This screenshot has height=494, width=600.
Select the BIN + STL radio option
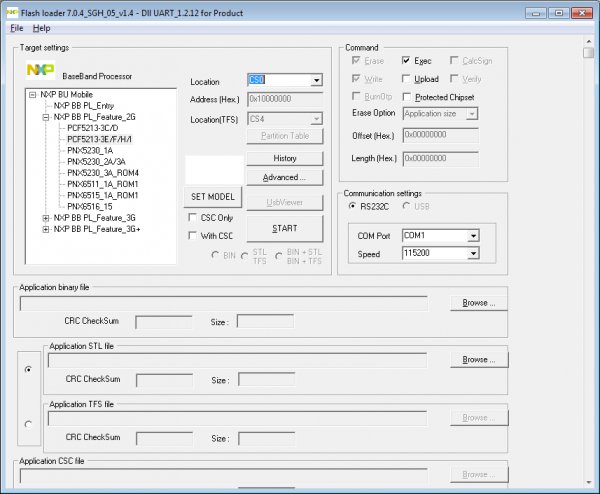[279, 256]
